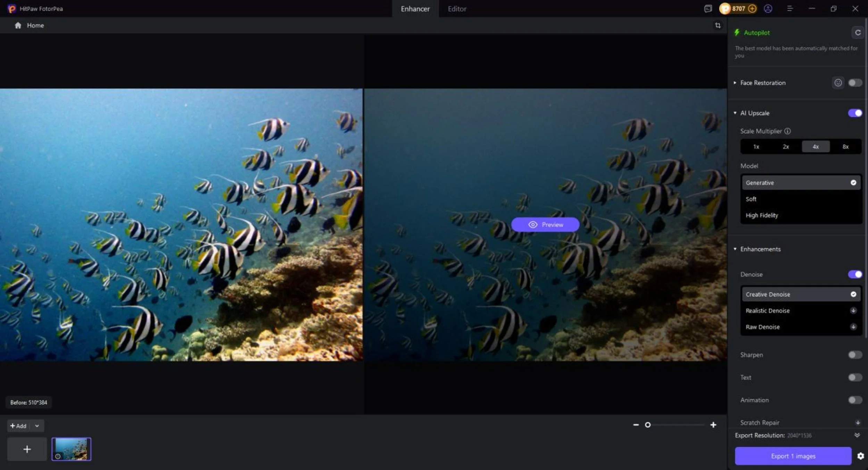Collapse the Enhancements section
Image resolution: width=868 pixels, height=470 pixels.
[x=735, y=249]
